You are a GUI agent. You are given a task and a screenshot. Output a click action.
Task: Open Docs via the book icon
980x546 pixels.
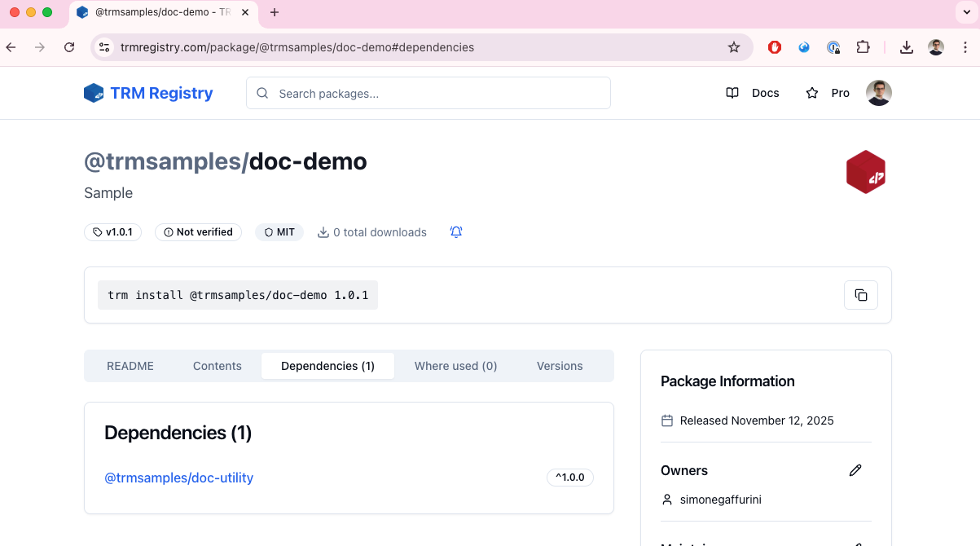(x=732, y=93)
